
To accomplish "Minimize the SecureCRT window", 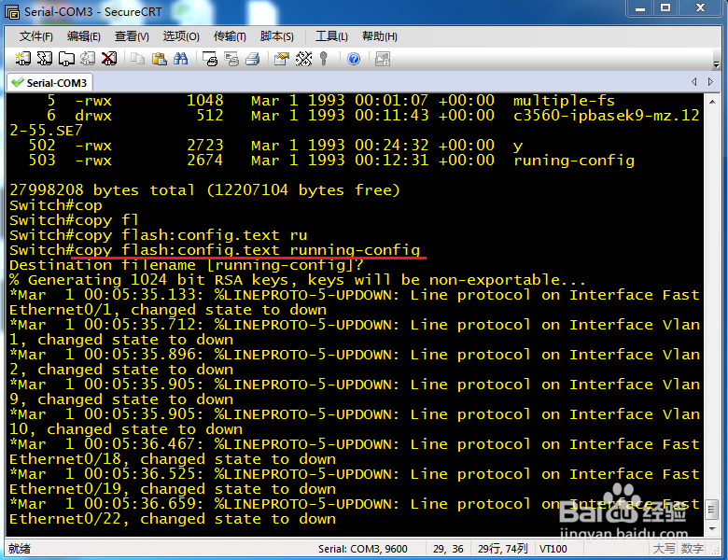I will click(x=640, y=8).
